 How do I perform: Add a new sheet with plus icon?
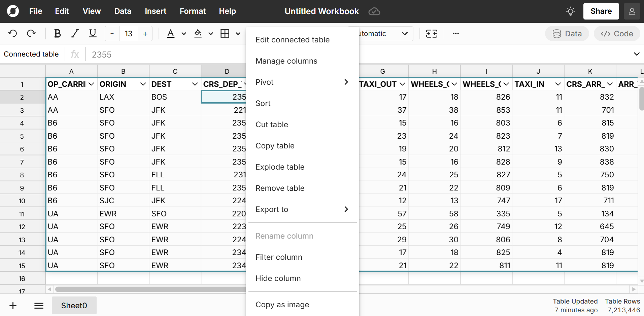click(13, 306)
